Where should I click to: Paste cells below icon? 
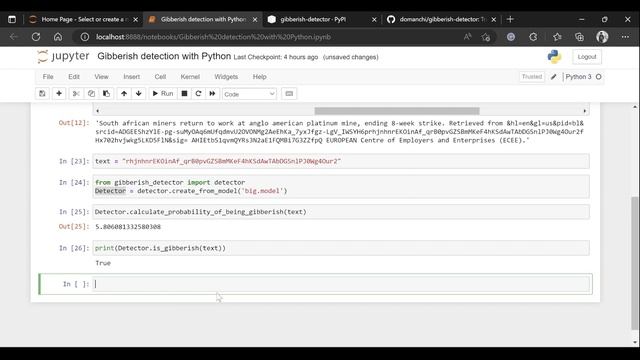[106, 93]
